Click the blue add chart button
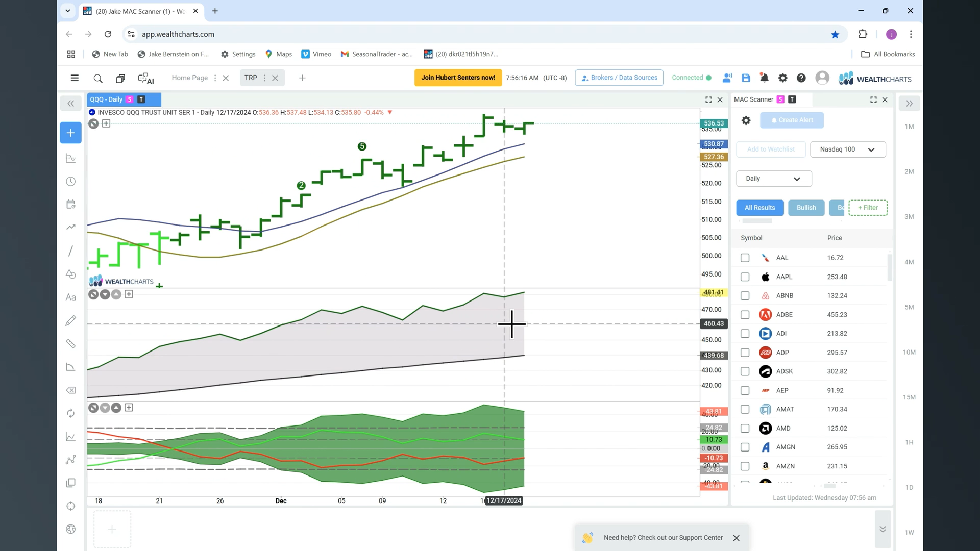Screen dimensions: 980x551 [x=71, y=133]
